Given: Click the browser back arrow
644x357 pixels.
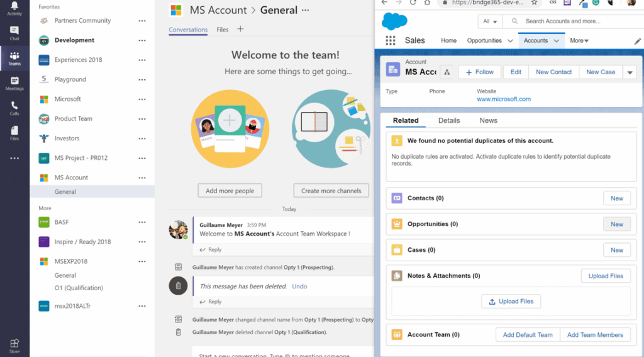Looking at the screenshot, I should point(384,3).
